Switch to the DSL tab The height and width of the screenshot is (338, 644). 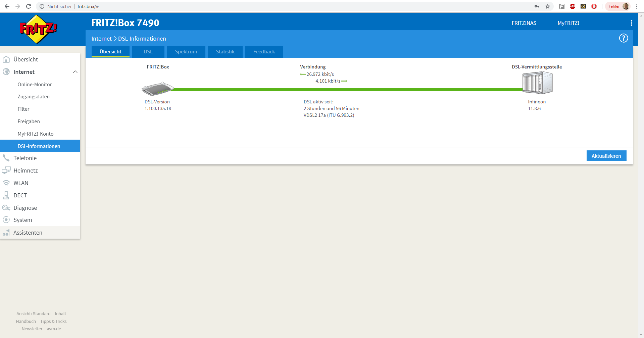click(148, 52)
